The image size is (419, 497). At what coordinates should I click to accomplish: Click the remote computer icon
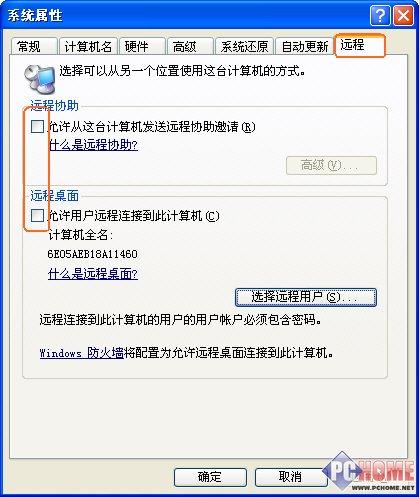(x=39, y=79)
